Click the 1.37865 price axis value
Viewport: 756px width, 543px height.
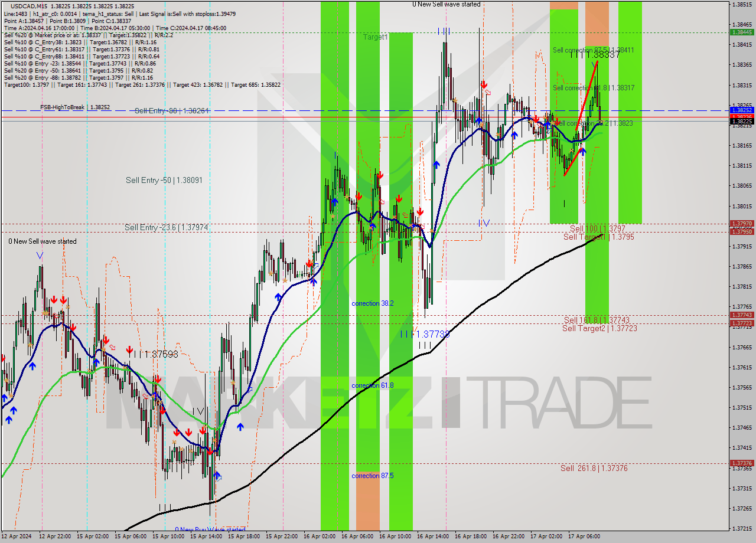(x=742, y=266)
